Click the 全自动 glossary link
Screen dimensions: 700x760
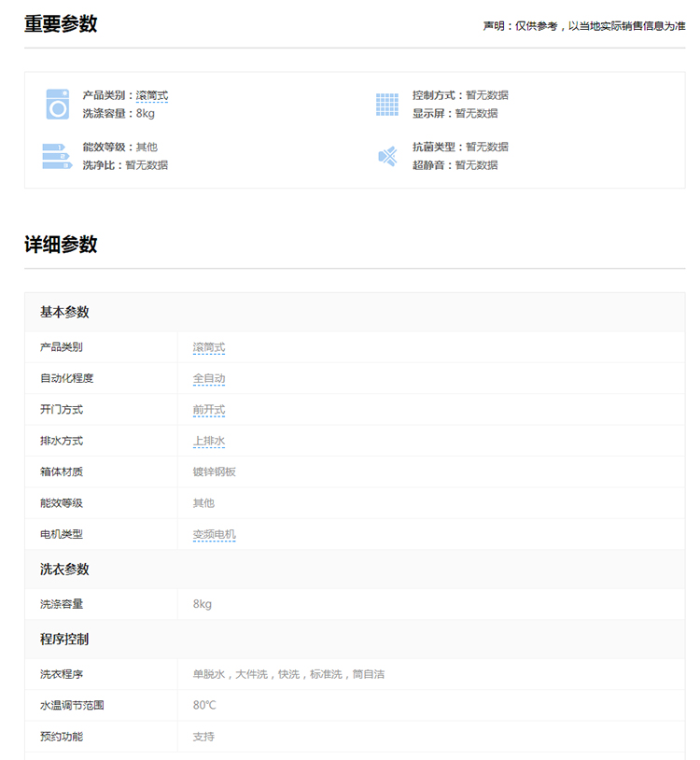coord(209,378)
